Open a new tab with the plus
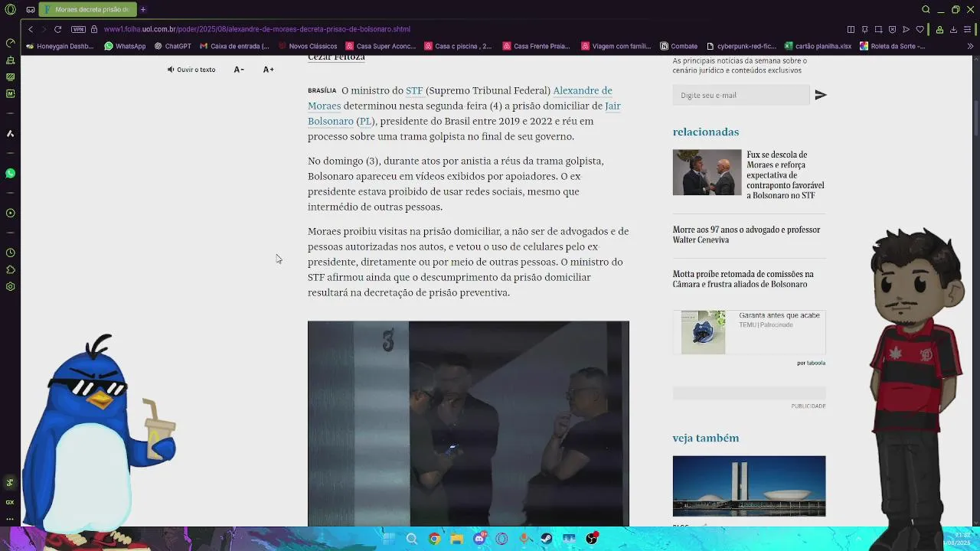 click(143, 9)
